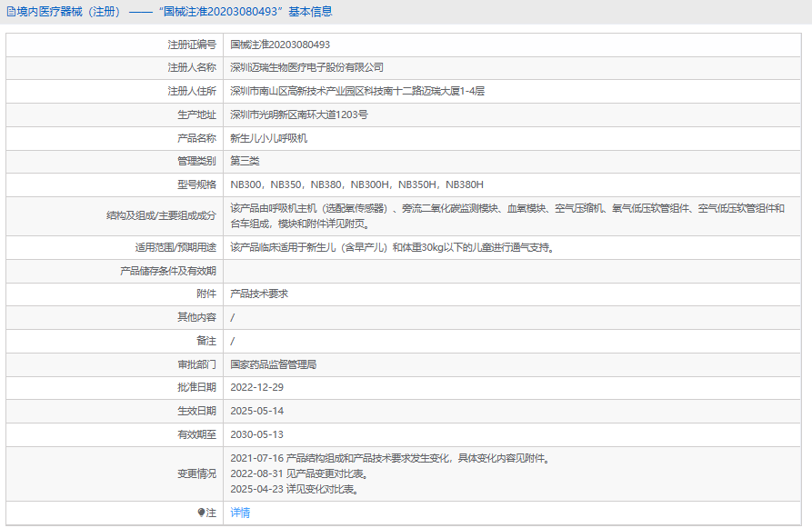This screenshot has width=812, height=528.
Task: Click the 有效期至 row label
Action: [196, 434]
